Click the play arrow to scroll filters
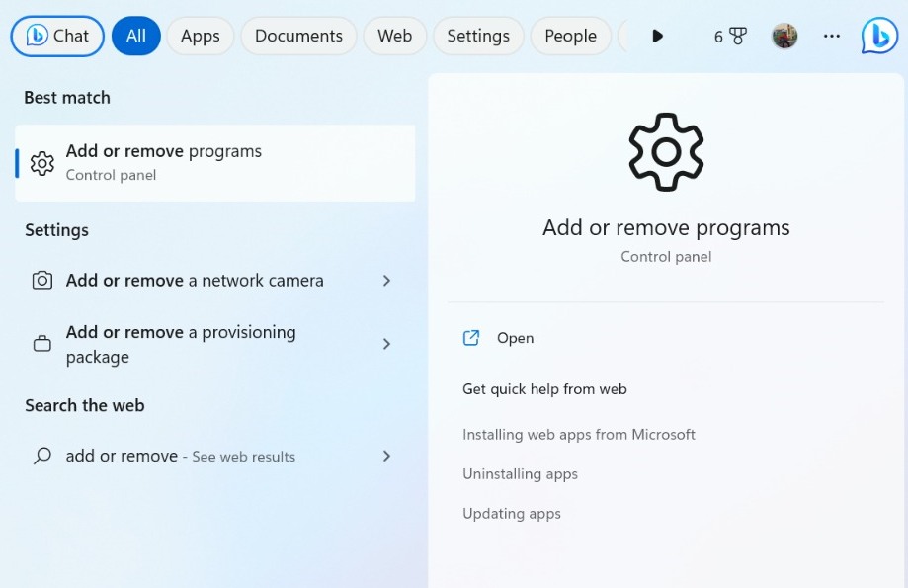The image size is (908, 588). click(657, 36)
